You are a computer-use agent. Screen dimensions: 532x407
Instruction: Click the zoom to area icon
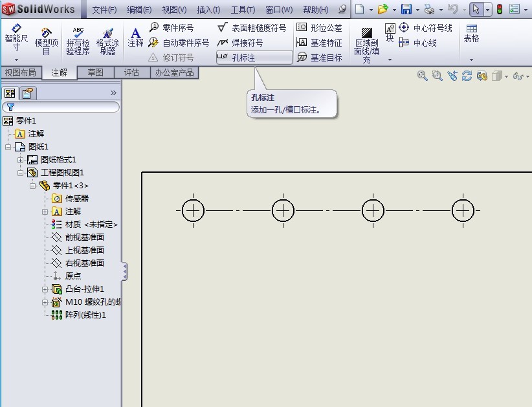tap(437, 75)
